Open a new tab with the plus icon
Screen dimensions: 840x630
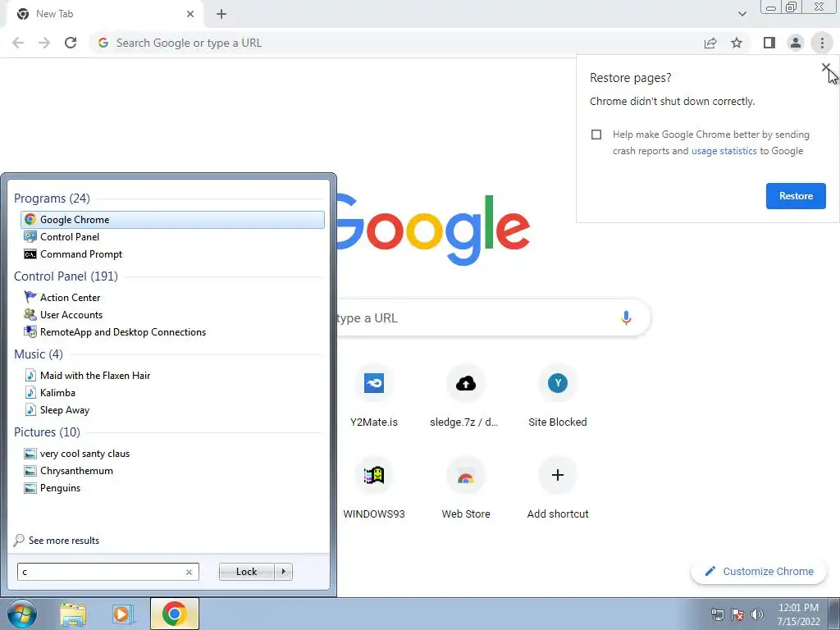pyautogui.click(x=221, y=14)
